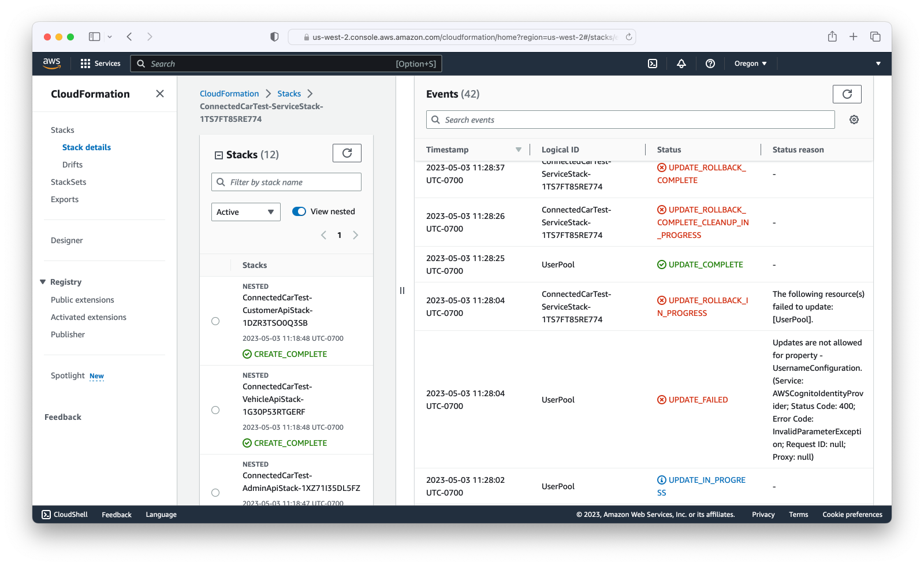Open StackSets in side navigation
The width and height of the screenshot is (924, 566).
(x=68, y=182)
